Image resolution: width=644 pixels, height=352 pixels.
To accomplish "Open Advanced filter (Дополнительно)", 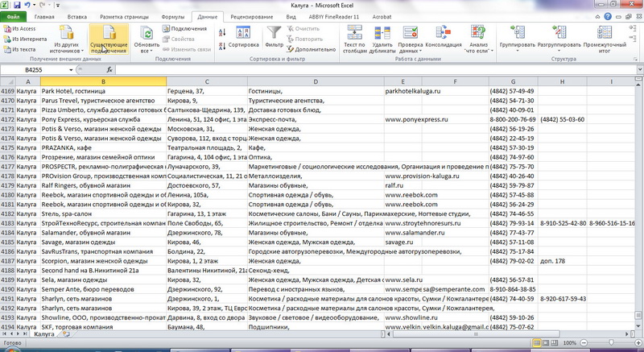I will 312,49.
